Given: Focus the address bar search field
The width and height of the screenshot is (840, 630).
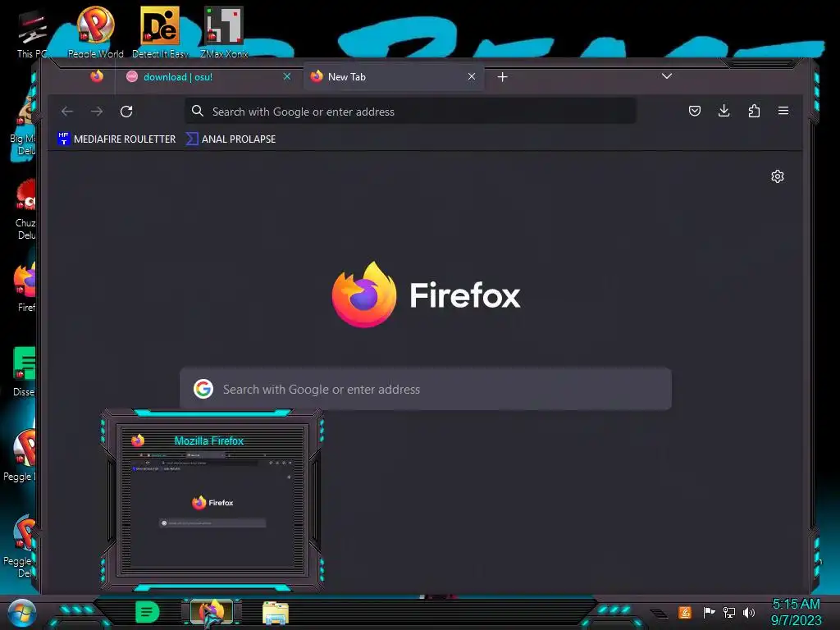Looking at the screenshot, I should tap(411, 112).
